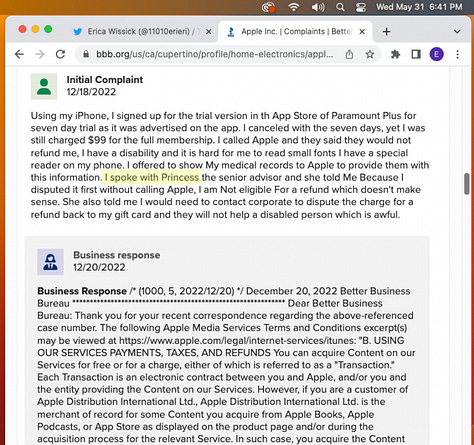Go back using the browser back arrow

click(x=19, y=54)
